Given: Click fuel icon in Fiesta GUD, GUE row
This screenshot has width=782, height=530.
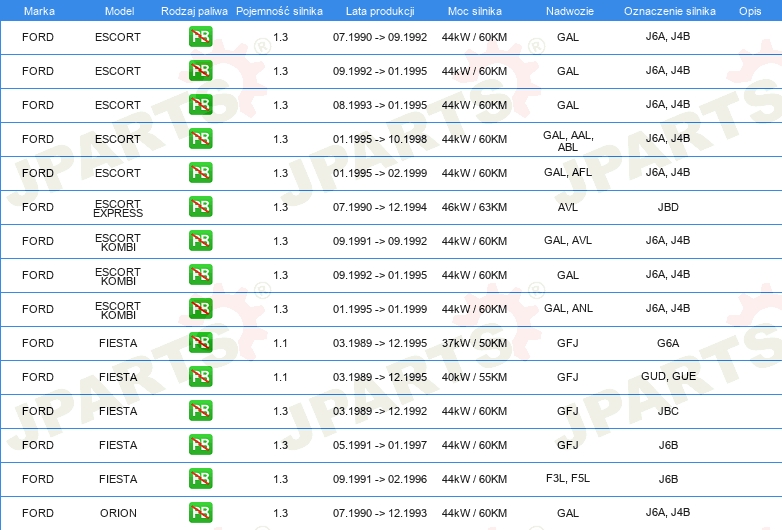Looking at the screenshot, I should [200, 376].
